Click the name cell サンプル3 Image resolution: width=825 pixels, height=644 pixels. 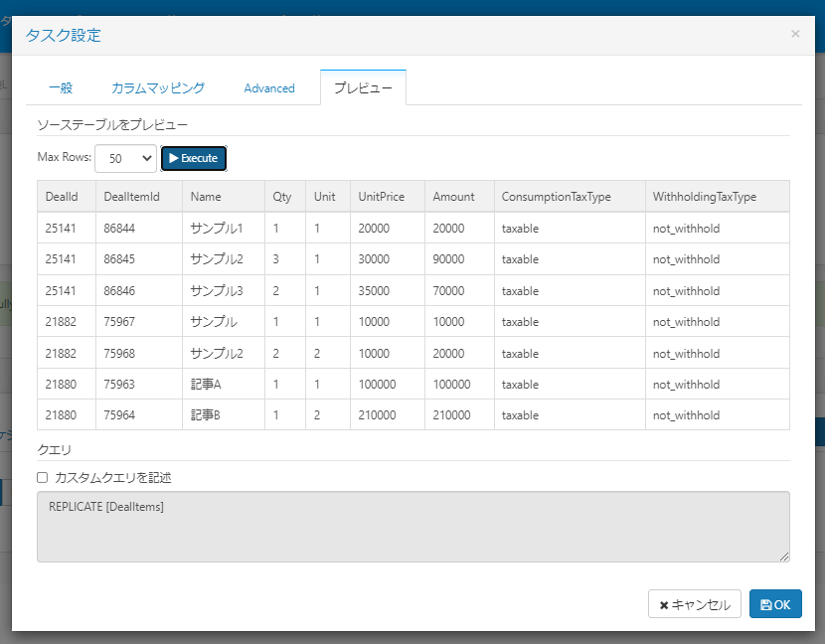coord(224,290)
